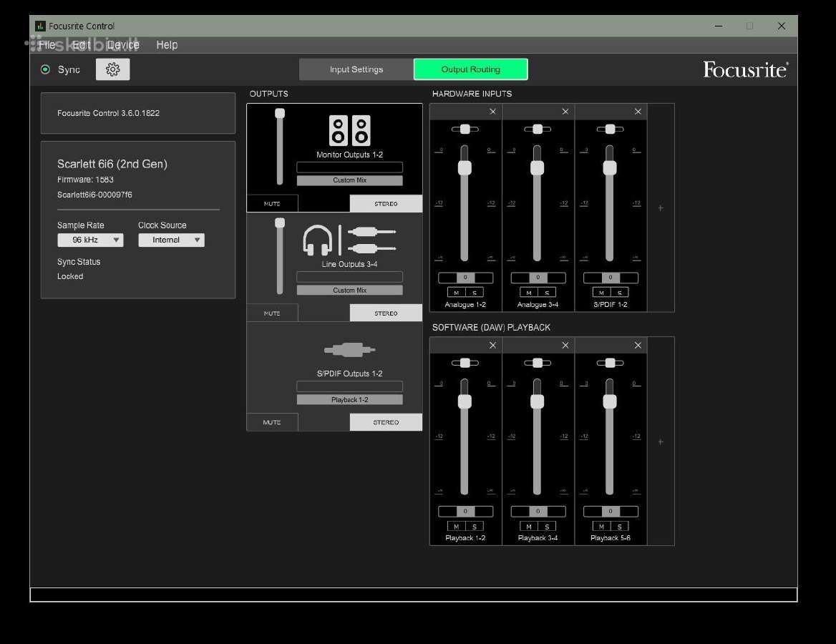836x644 pixels.
Task: Click the Playback 5-6 level fader
Action: coord(610,436)
